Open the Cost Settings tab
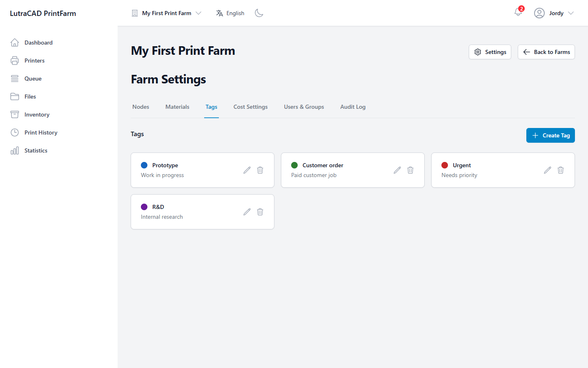 click(x=251, y=107)
